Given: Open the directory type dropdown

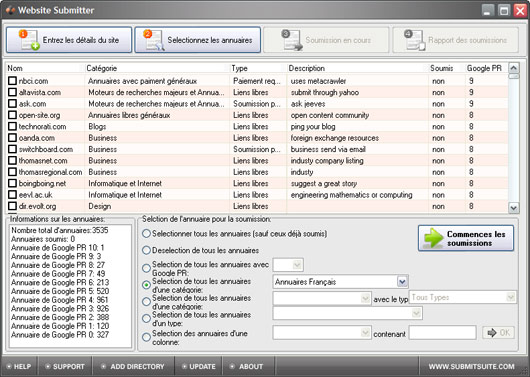Looking at the screenshot, I should click(347, 313).
